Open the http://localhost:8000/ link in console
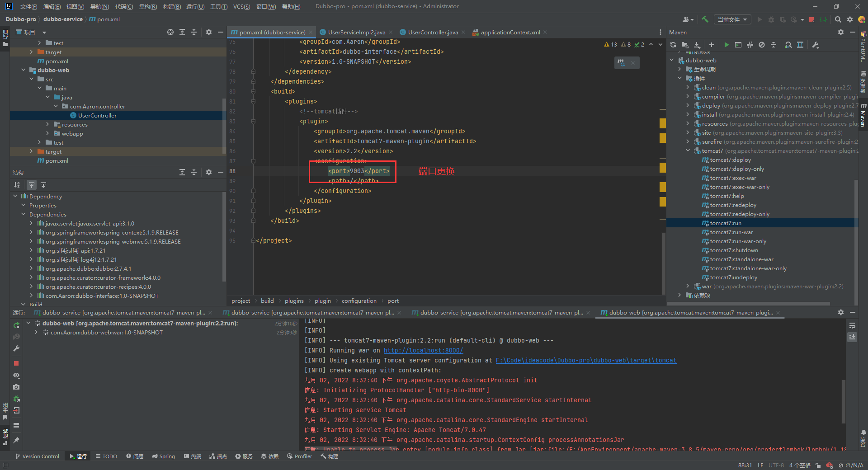868x470 pixels. pos(423,350)
